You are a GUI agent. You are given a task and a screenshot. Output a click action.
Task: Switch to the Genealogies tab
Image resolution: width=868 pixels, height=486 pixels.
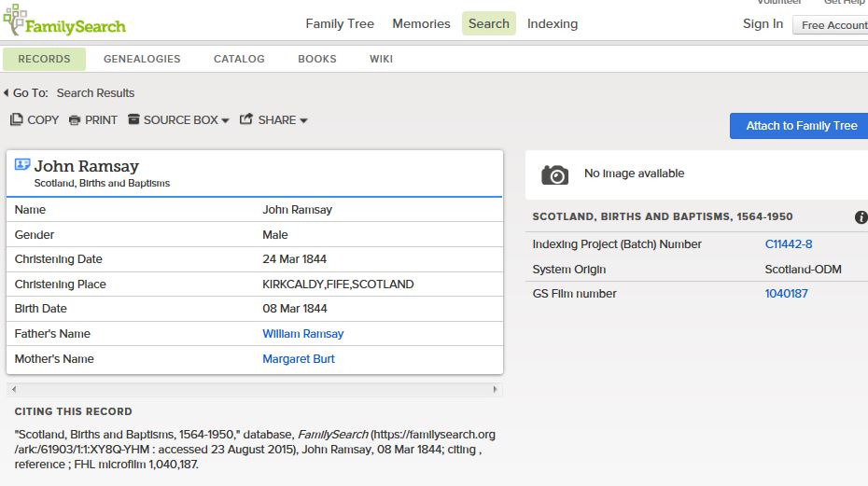[x=142, y=59]
